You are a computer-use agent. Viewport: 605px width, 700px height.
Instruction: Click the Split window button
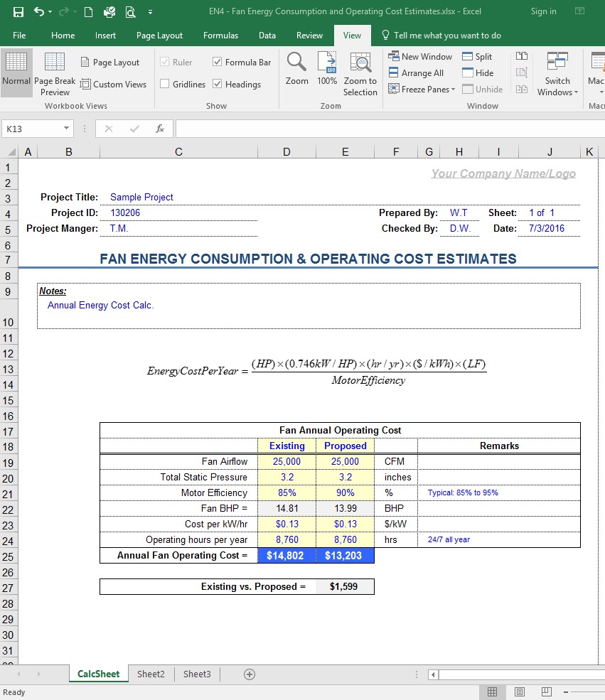pyautogui.click(x=477, y=57)
